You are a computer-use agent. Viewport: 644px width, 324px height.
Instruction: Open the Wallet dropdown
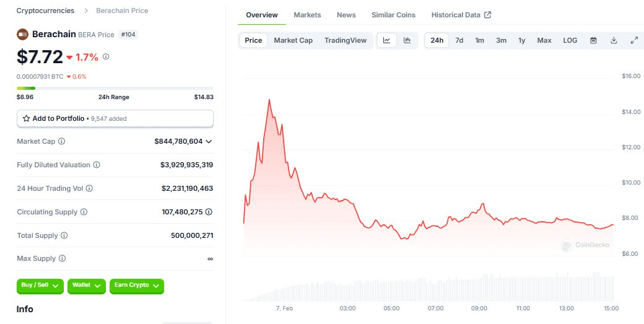click(x=87, y=286)
